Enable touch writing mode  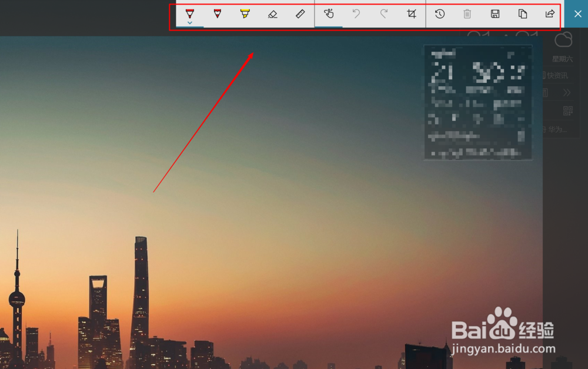[329, 14]
